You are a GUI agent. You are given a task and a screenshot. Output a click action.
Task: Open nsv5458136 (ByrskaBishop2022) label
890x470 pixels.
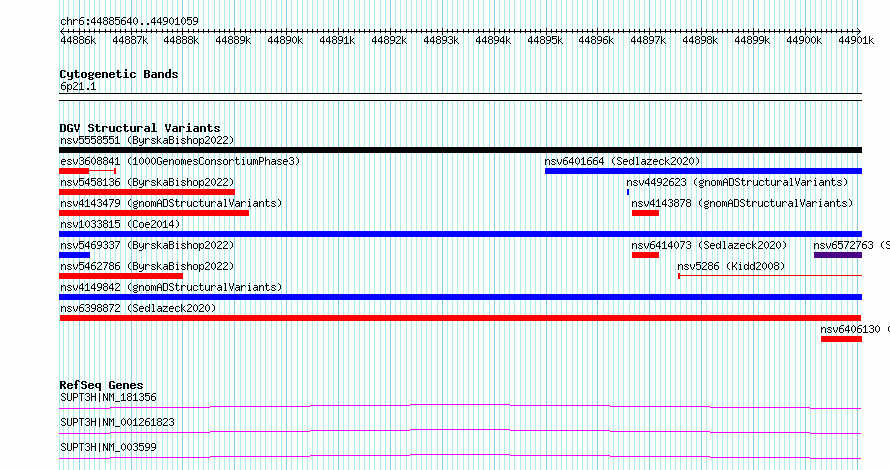coord(147,182)
